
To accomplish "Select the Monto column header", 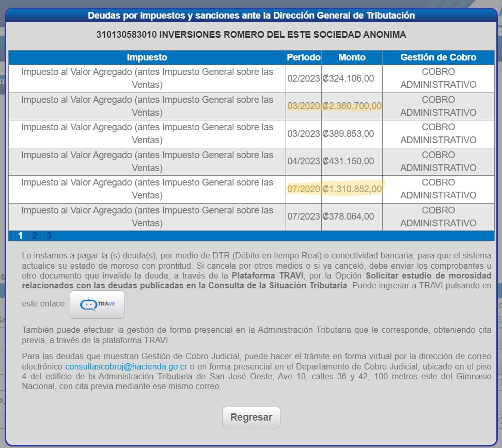I will coord(351,57).
